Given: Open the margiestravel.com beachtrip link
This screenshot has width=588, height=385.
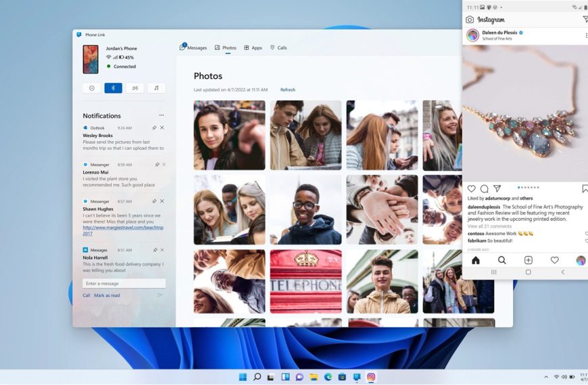Looking at the screenshot, I should (x=123, y=230).
